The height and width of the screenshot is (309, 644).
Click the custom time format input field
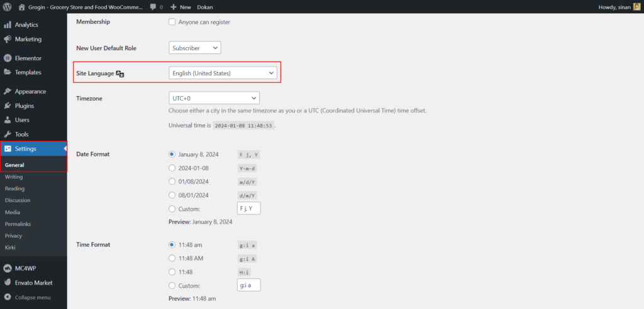(x=249, y=285)
